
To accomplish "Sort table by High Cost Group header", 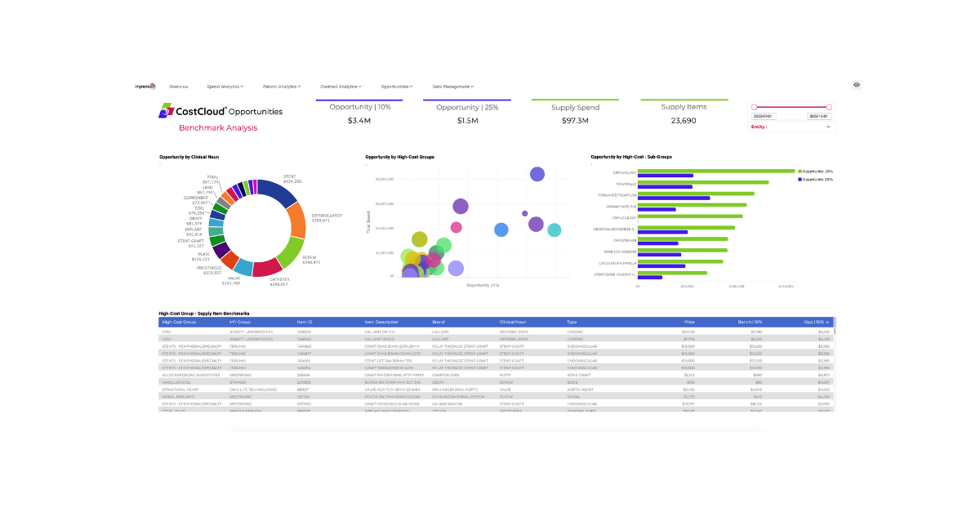I will pos(179,323).
